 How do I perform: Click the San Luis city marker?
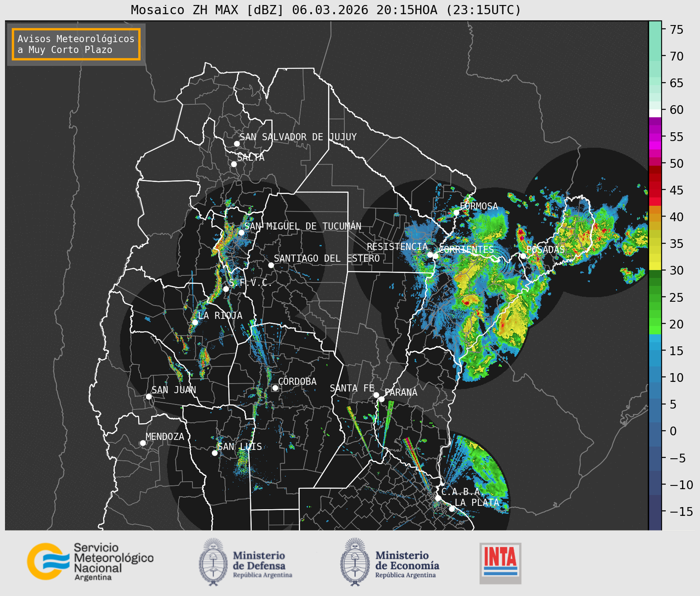[x=215, y=453]
